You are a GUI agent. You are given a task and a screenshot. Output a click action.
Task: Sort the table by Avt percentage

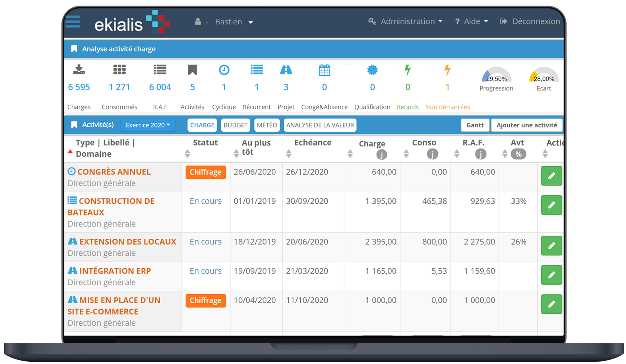505,154
